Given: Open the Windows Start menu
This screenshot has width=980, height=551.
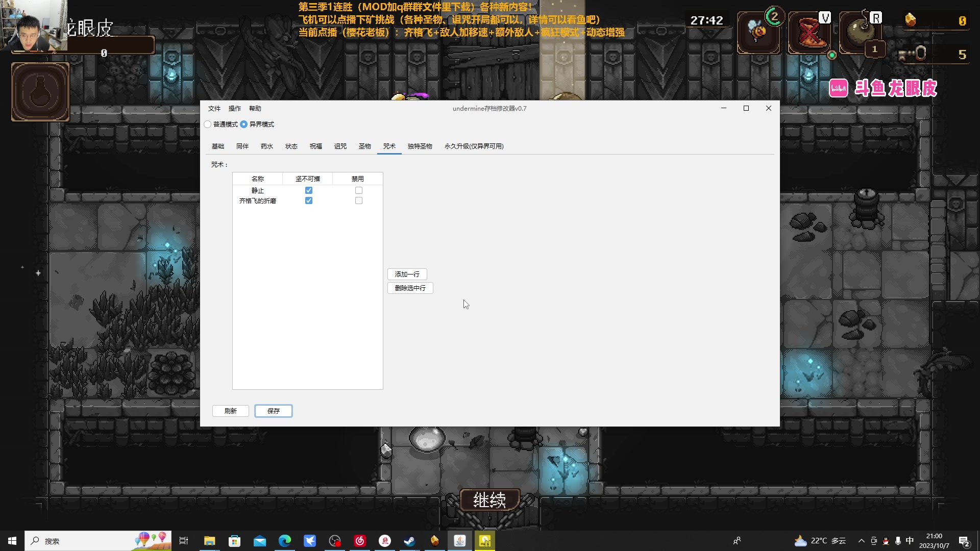Looking at the screenshot, I should [12, 541].
